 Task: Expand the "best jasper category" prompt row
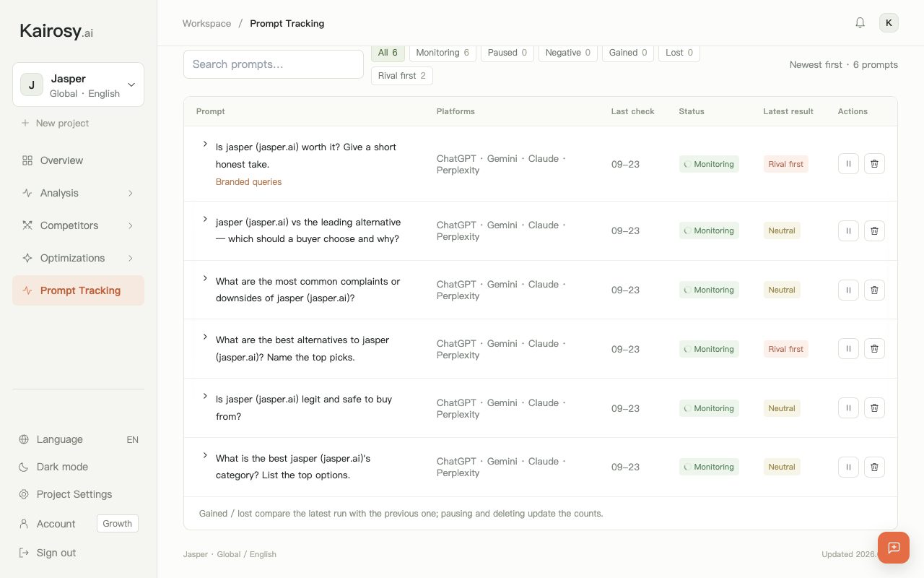[x=205, y=455]
